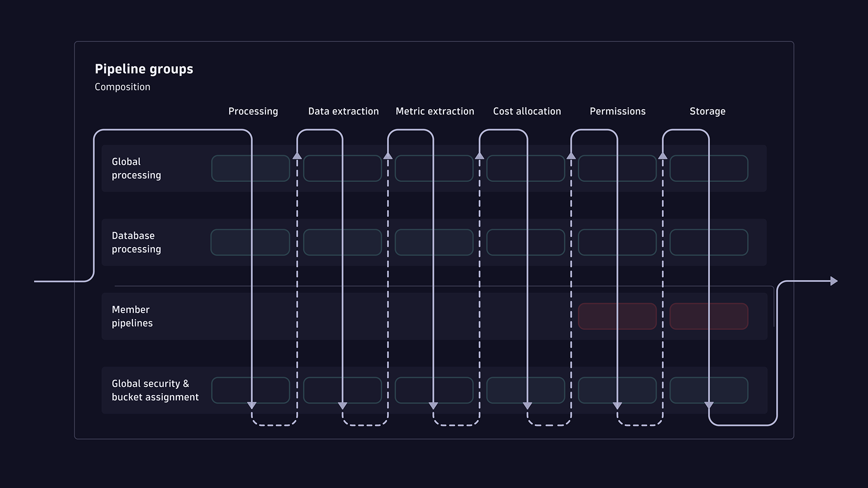
Task: Toggle the red Storage block under Member pipelines
Action: click(708, 316)
